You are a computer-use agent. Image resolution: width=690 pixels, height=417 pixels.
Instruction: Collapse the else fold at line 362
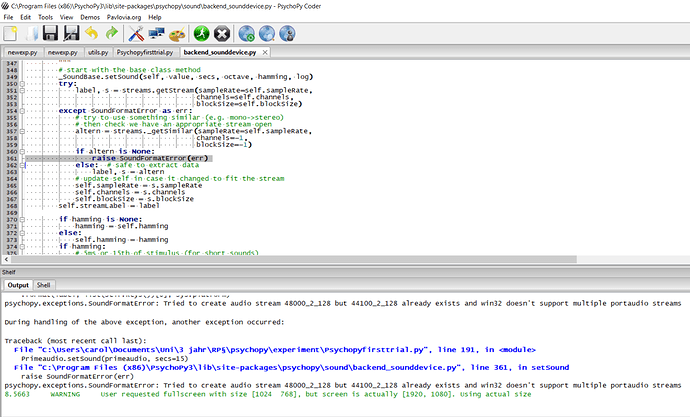22,165
